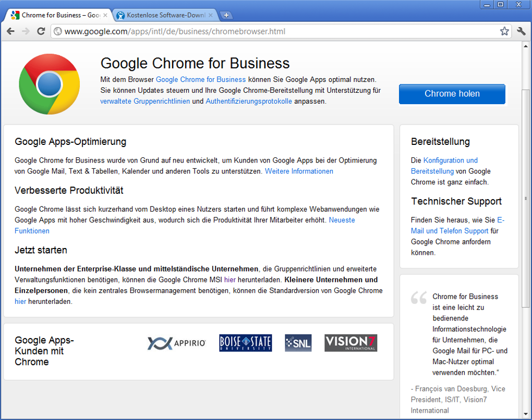Image resolution: width=532 pixels, height=420 pixels.
Task: Click the Vision7 International logo
Action: pos(351,343)
